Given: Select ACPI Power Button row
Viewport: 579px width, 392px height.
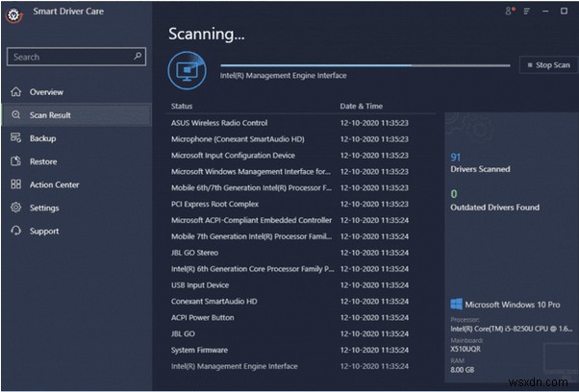Looking at the screenshot, I should tap(301, 317).
